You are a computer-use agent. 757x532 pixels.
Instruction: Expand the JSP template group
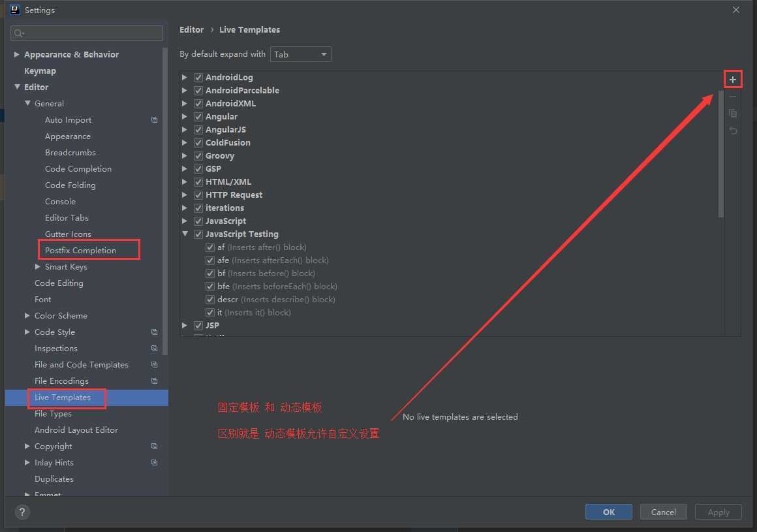[185, 325]
